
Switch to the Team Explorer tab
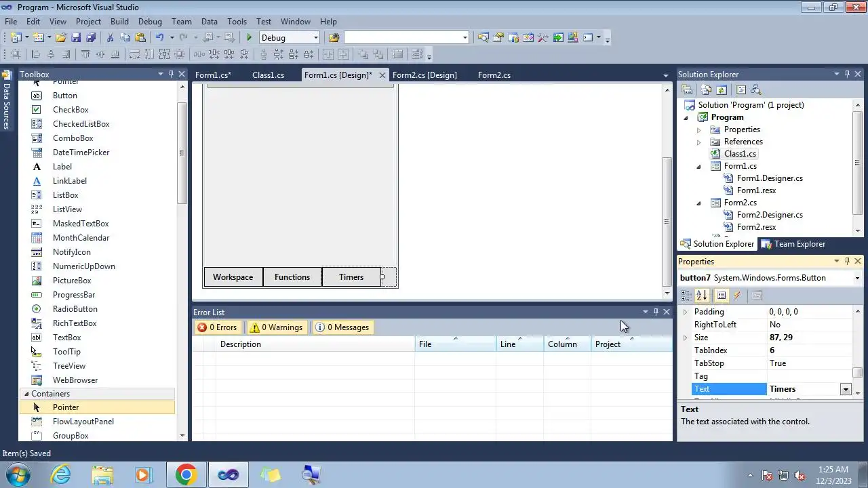pyautogui.click(x=793, y=244)
